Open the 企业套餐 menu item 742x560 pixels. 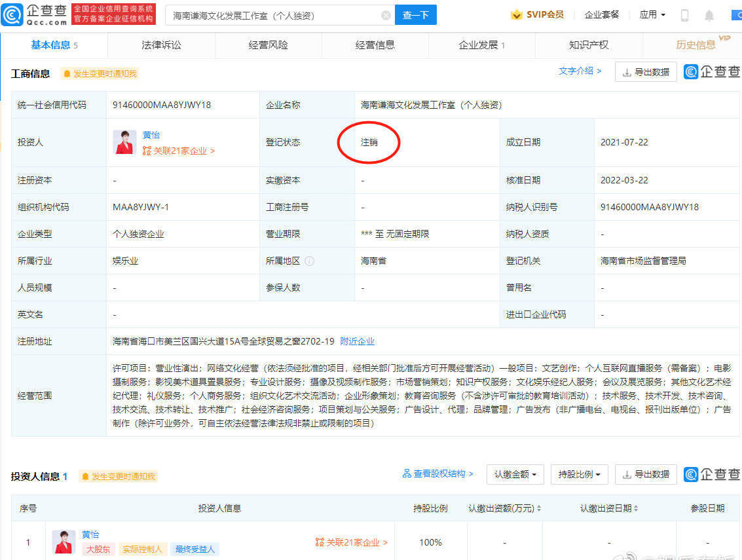pos(601,14)
